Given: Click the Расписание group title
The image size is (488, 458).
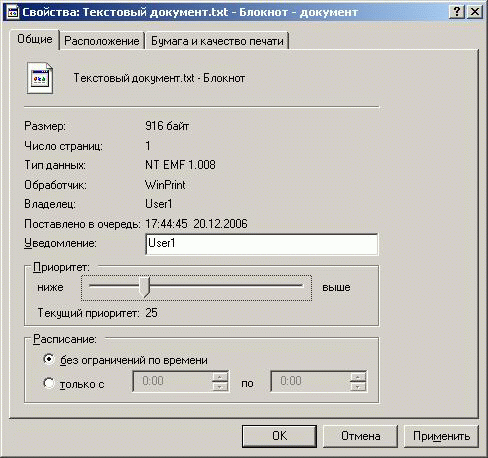Looking at the screenshot, I should [x=65, y=339].
